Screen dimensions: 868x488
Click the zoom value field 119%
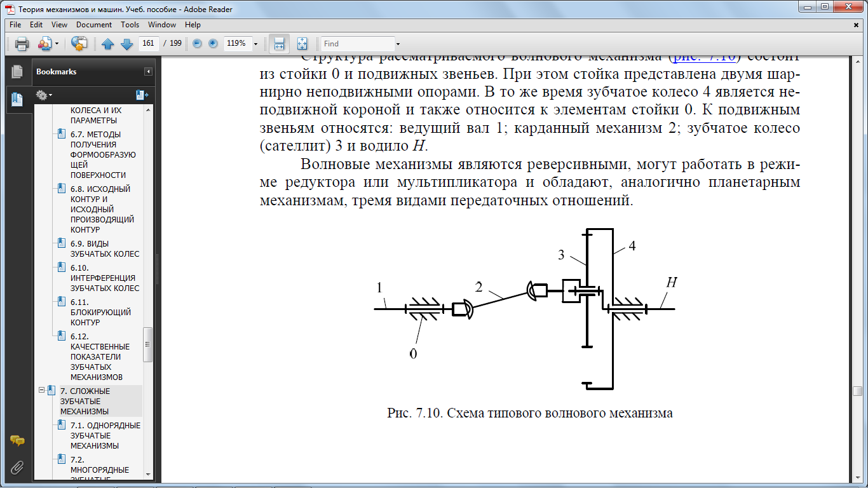click(x=236, y=44)
